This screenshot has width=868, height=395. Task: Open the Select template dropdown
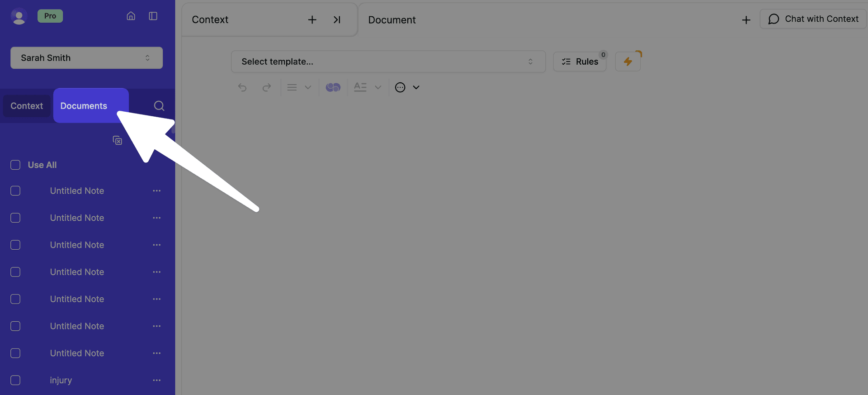(388, 62)
